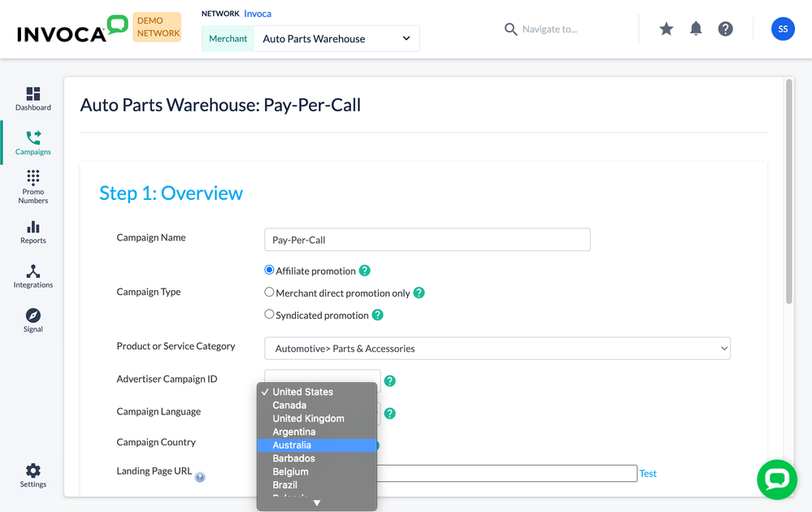
Task: Click the Campaign Name input field
Action: 428,240
